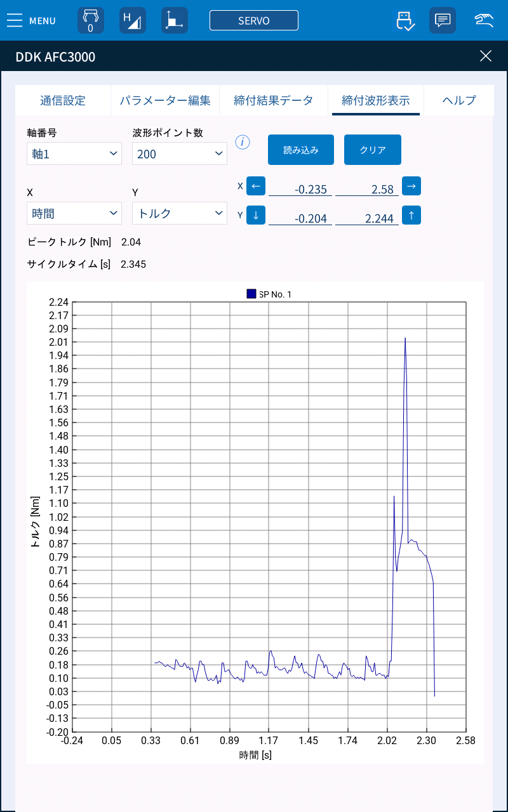Click the tool counter icon showing 0
Screen dimensions: 508x812
click(x=90, y=20)
